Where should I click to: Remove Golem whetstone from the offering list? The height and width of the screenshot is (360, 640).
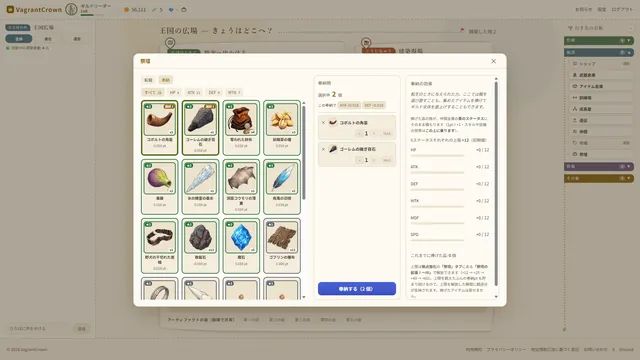pos(323,149)
